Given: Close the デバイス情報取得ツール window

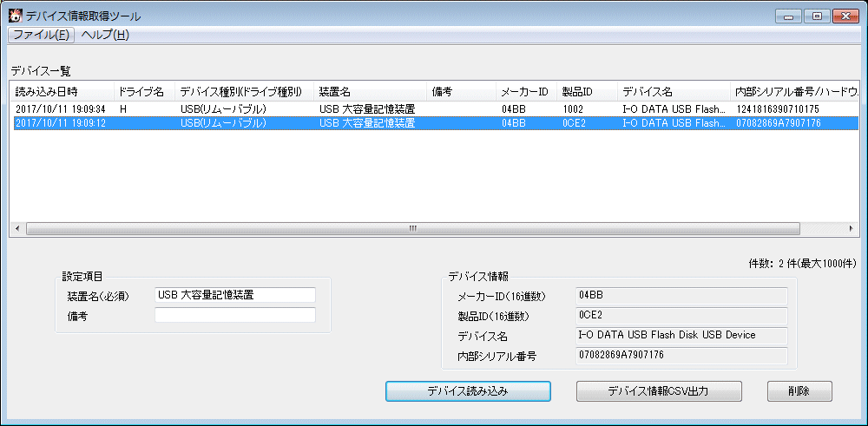Looking at the screenshot, I should click(x=845, y=16).
